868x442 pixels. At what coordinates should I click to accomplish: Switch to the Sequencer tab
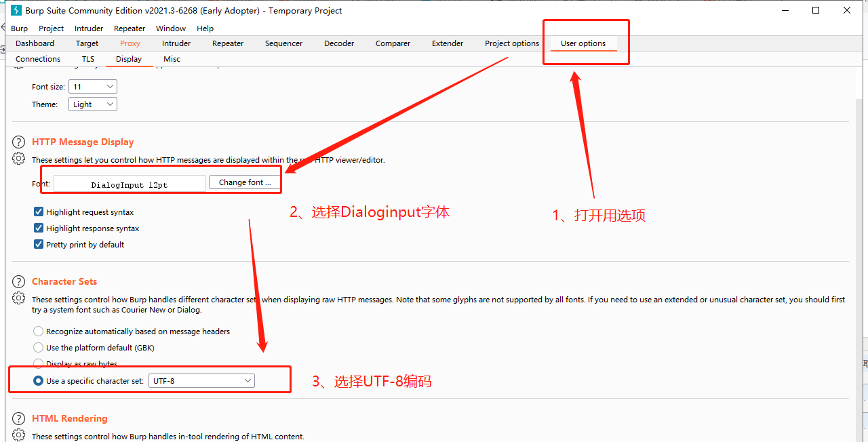[284, 43]
